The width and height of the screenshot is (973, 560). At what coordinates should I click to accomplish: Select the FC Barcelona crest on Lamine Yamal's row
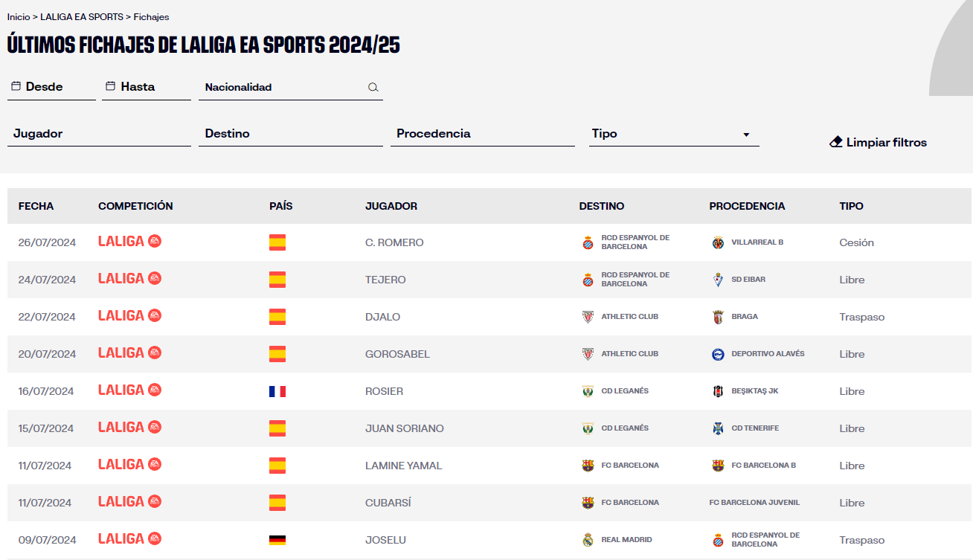click(x=586, y=464)
